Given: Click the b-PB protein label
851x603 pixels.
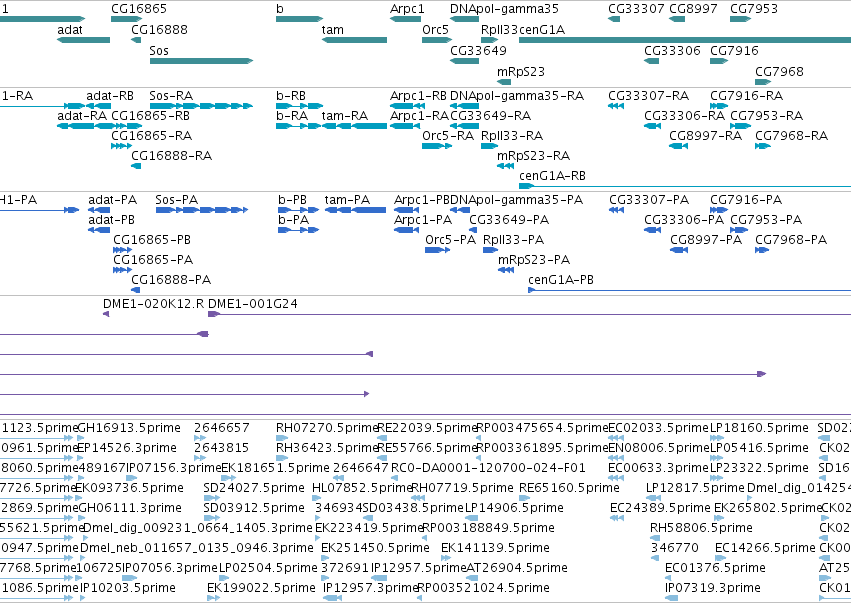Looking at the screenshot, I should 293,200.
